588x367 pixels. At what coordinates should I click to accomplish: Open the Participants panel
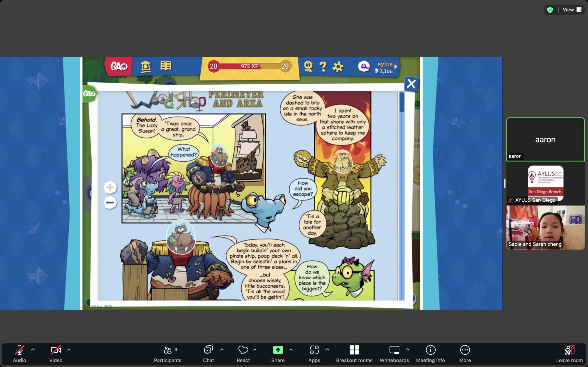coord(168,353)
